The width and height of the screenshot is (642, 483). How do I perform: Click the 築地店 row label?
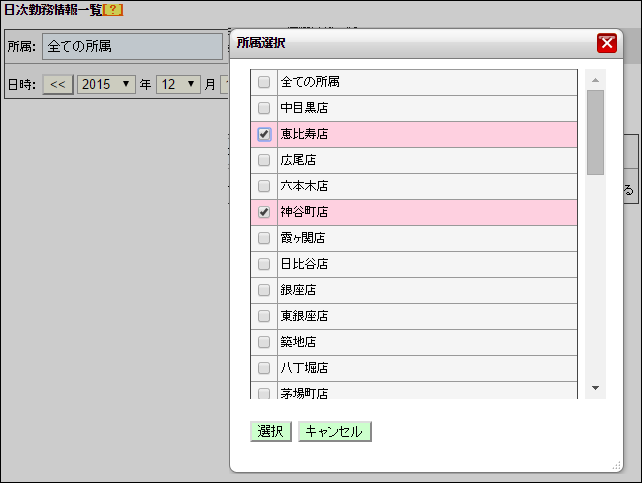tap(298, 342)
